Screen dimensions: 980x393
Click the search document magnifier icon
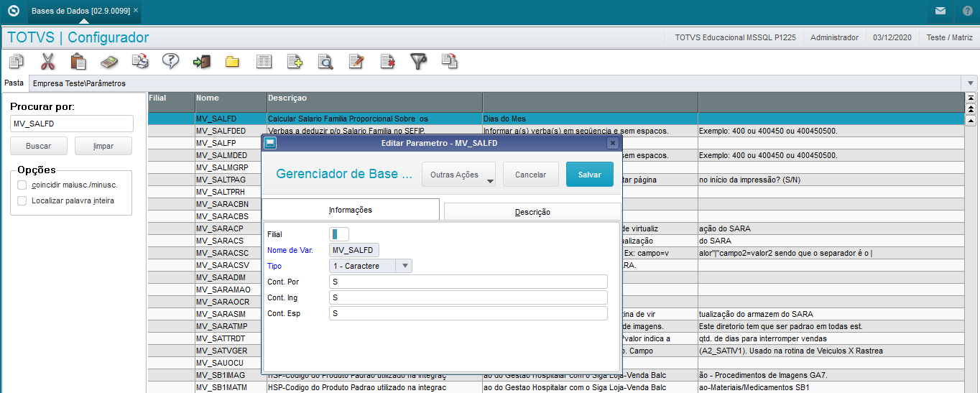pos(325,61)
